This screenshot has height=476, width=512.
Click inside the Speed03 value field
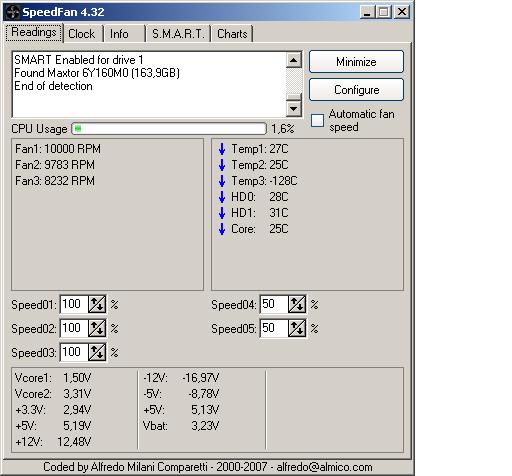tap(74, 352)
